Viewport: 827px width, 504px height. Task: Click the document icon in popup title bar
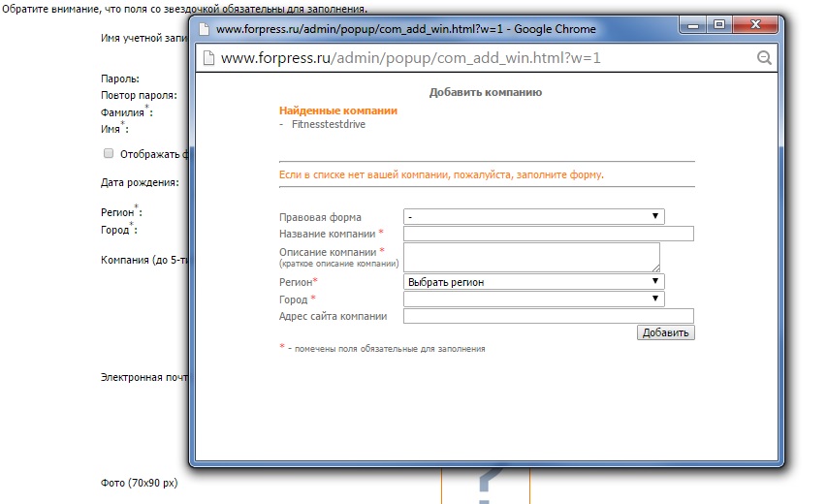click(205, 29)
